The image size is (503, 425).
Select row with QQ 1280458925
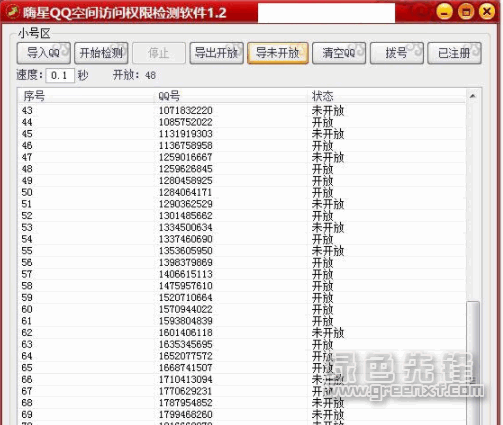(242, 180)
